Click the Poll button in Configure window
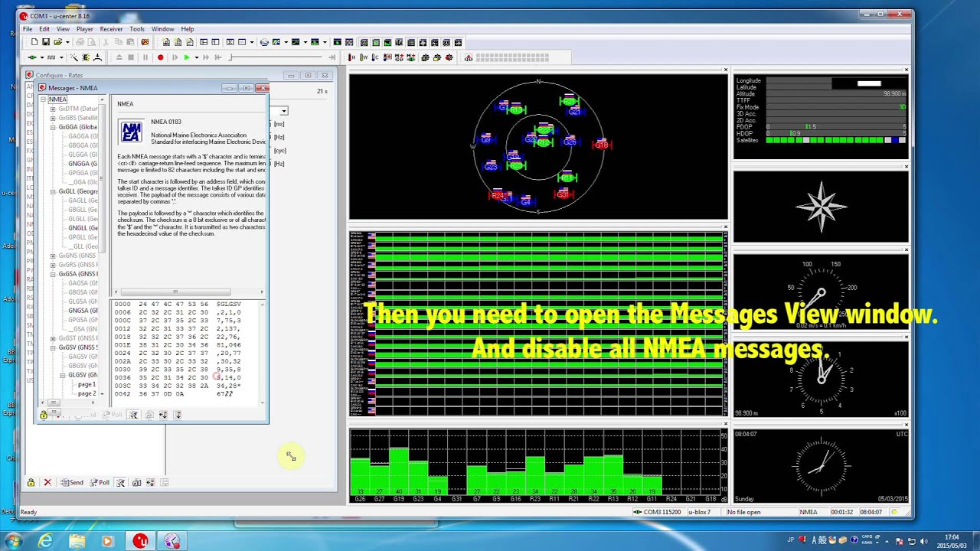Screen dimensions: 980x551 (x=100, y=483)
